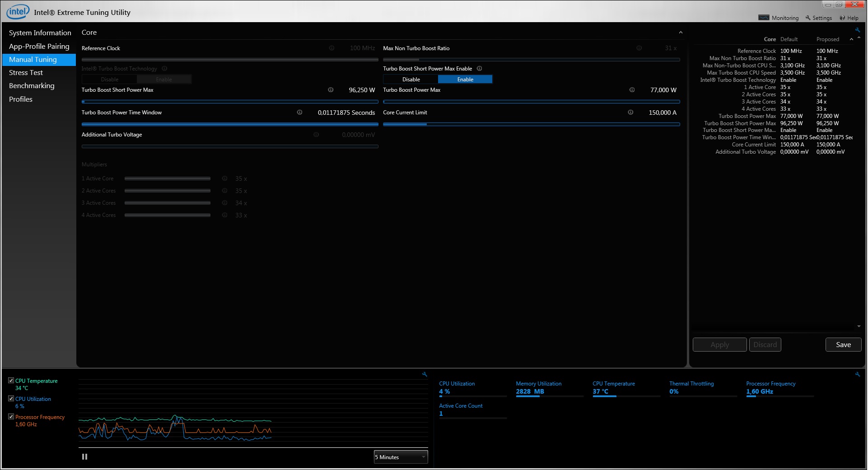This screenshot has height=470, width=868.
Task: Adjust the Core Current Limit slider
Action: point(532,124)
